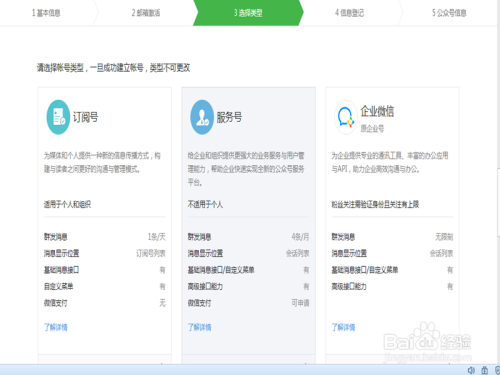Go to step 2 邮箱激活
Screen dimensions: 500x375
coord(146,13)
